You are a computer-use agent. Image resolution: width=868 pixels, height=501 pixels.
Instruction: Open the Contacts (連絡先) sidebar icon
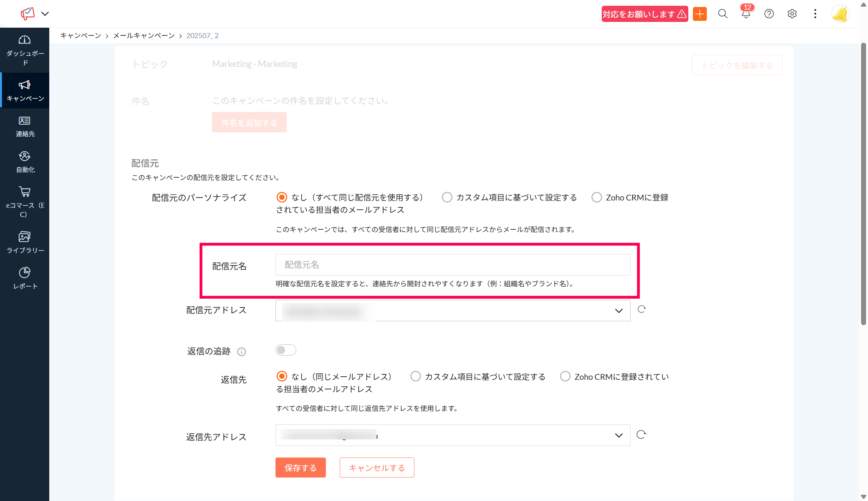pos(25,121)
